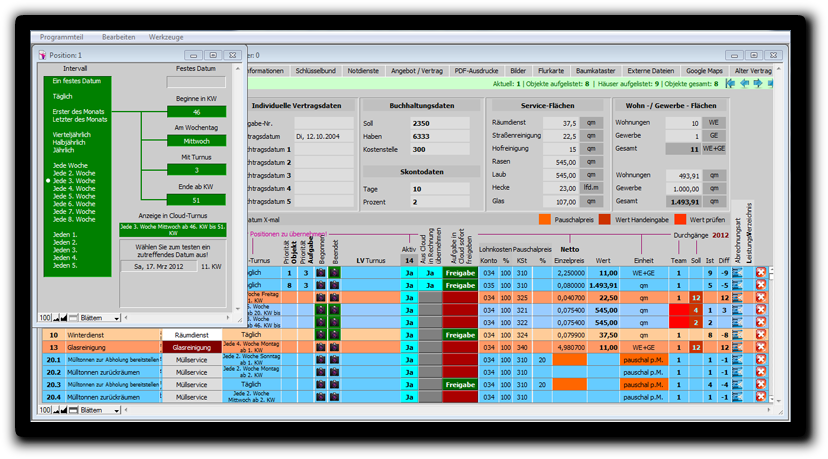Image resolution: width=828 pixels, height=459 pixels.
Task: Switch to Baumkataster tab
Action: tap(595, 71)
